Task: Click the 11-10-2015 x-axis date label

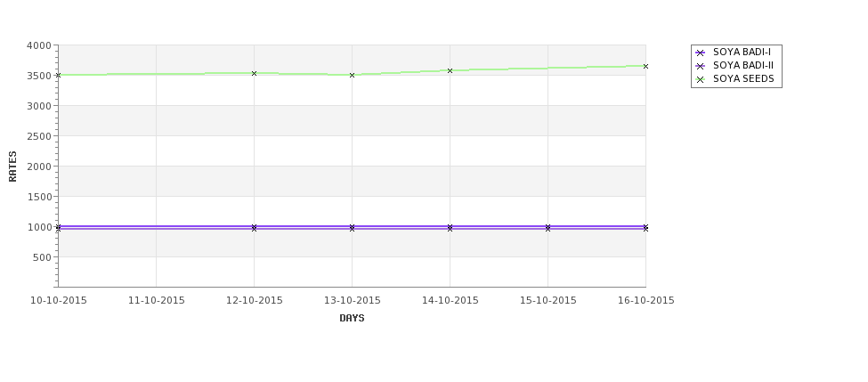Action: (x=156, y=301)
